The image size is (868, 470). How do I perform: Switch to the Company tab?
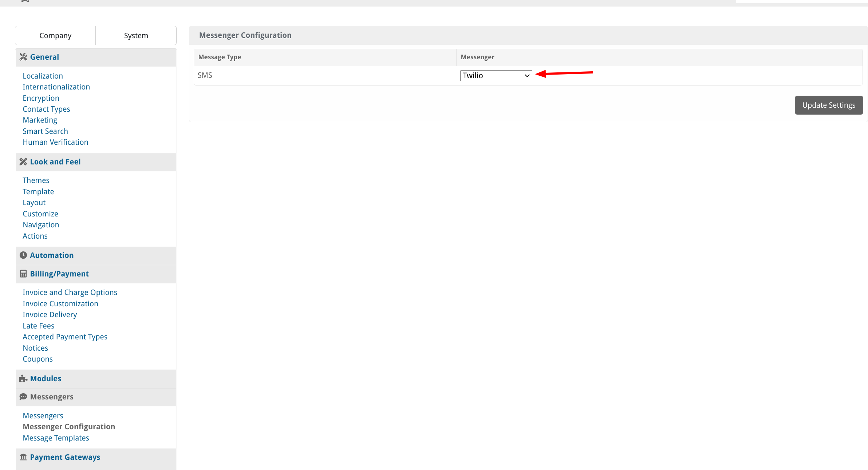[x=55, y=35]
